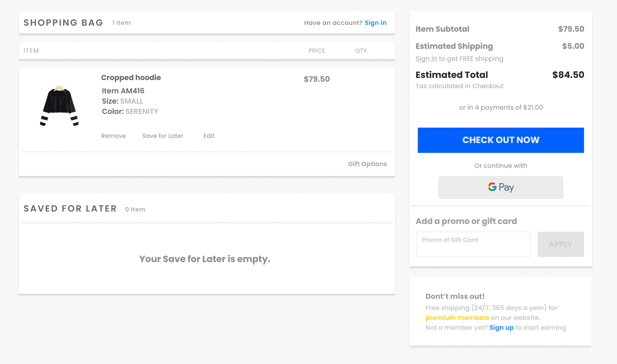The height and width of the screenshot is (364, 617).
Task: Click the Google Pay button
Action: [x=500, y=188]
